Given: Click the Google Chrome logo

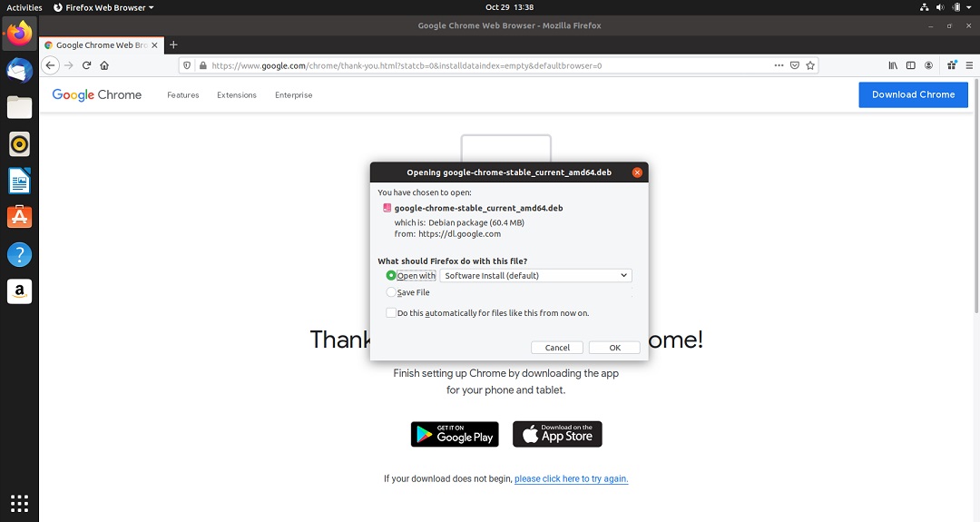Looking at the screenshot, I should click(97, 94).
